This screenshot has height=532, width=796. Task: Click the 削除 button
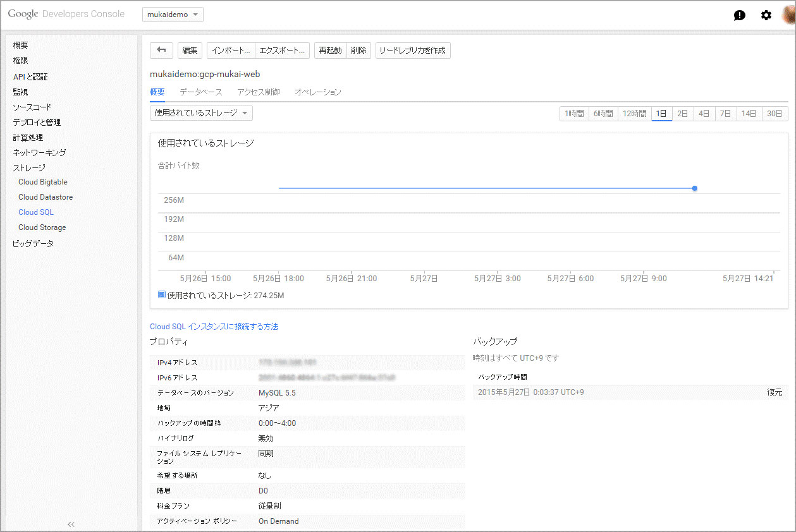(x=358, y=51)
